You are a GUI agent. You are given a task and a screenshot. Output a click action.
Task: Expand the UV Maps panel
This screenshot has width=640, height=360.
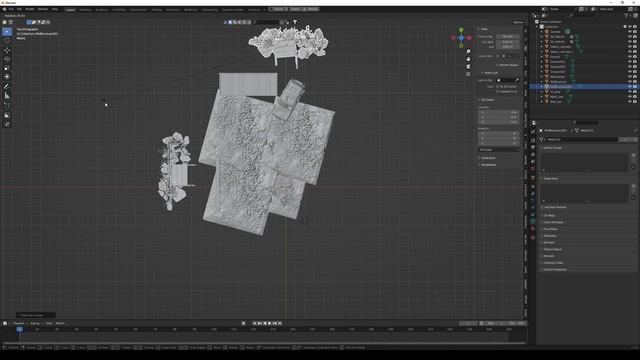point(549,216)
